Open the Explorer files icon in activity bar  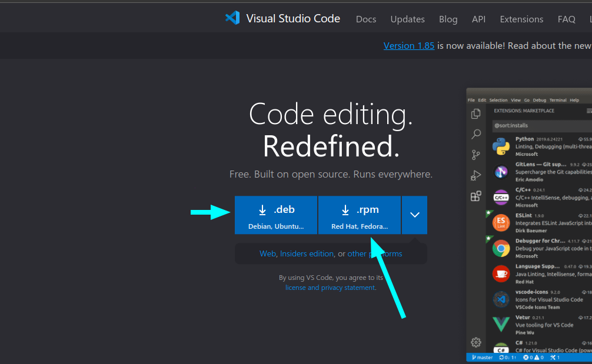pos(475,113)
